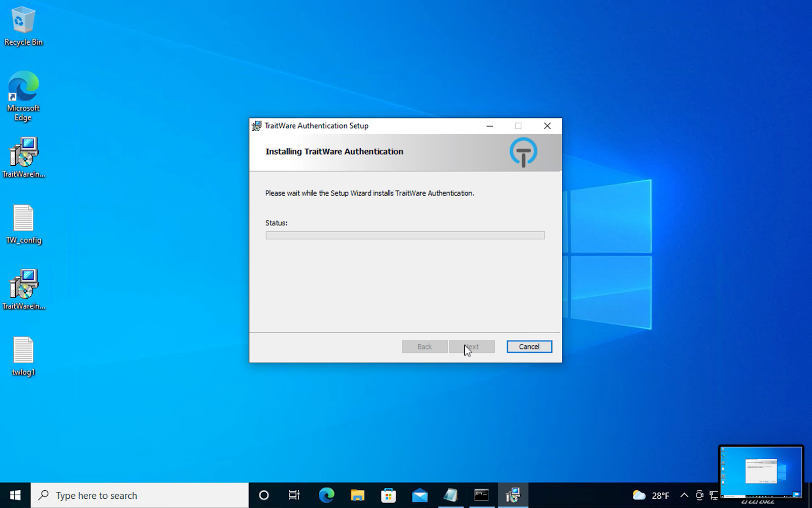Click the 'Please wait while the Setup Wizard' message
The width and height of the screenshot is (812, 508).
coord(369,193)
